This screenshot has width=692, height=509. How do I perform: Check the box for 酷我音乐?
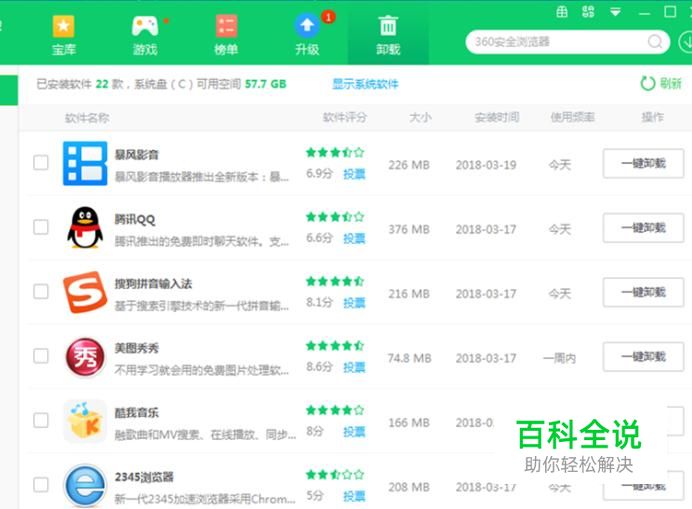[41, 420]
